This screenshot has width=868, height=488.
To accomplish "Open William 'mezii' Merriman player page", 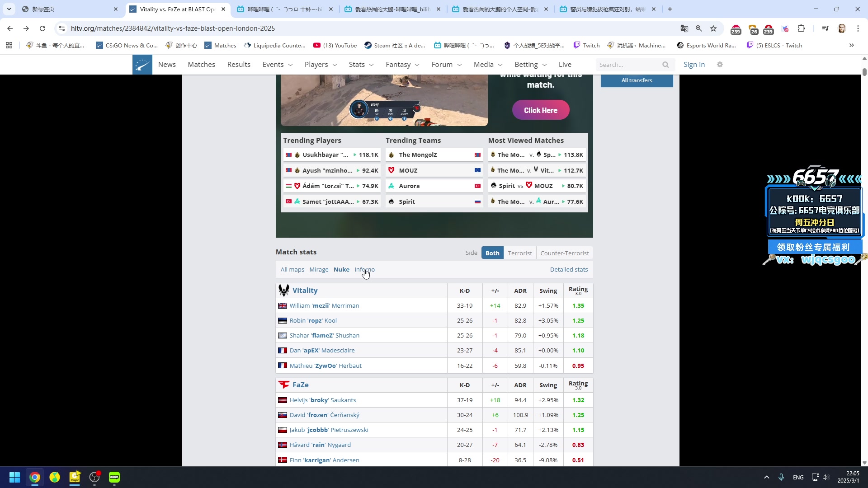I will tap(324, 305).
